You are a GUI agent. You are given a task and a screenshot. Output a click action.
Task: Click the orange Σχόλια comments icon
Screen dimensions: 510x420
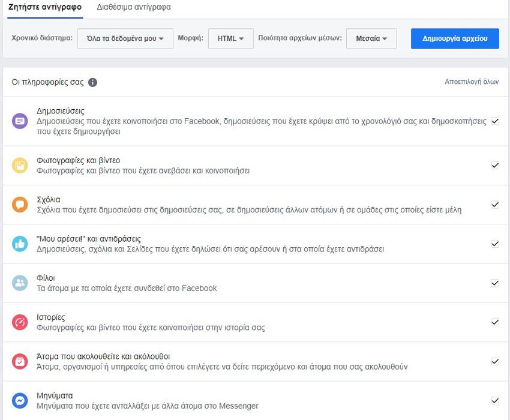point(20,205)
